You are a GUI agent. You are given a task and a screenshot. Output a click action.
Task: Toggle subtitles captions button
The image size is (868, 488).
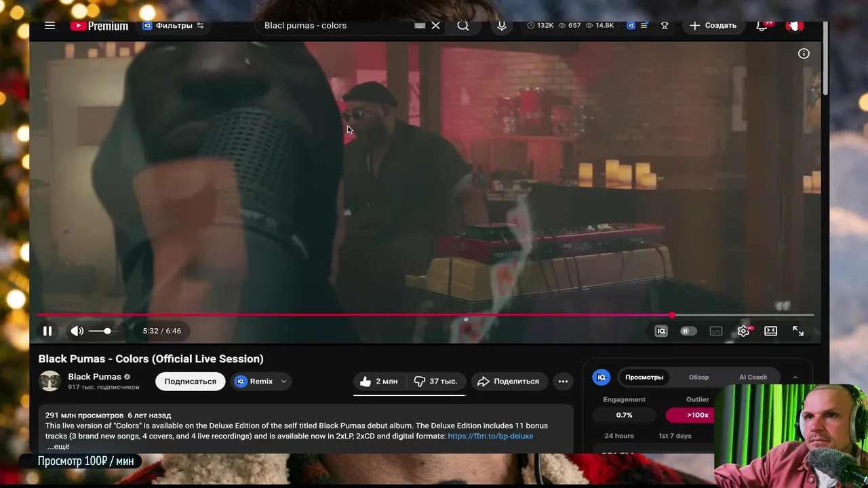pos(716,331)
